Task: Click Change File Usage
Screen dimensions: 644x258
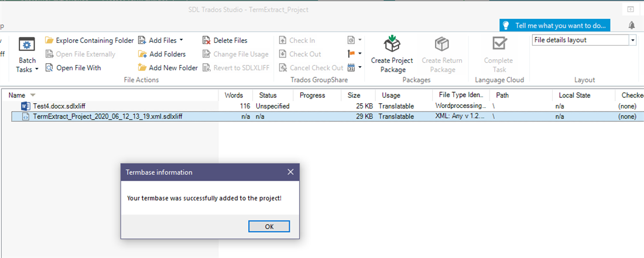Action: 235,54
